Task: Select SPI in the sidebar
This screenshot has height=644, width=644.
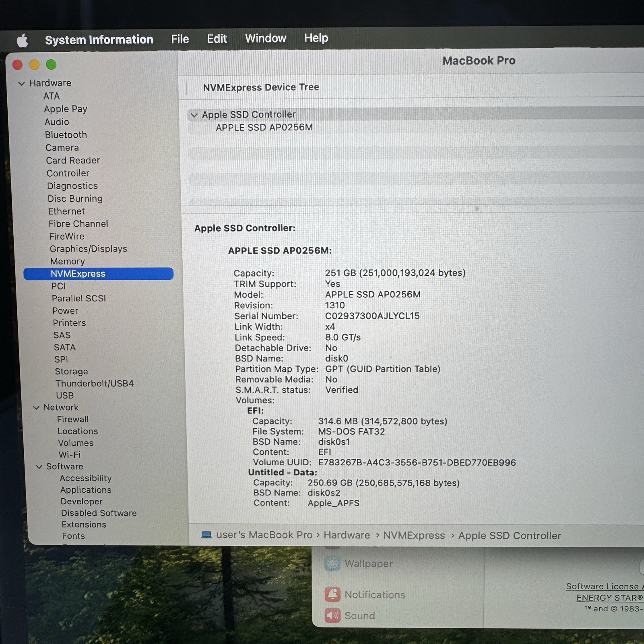Action: point(61,359)
